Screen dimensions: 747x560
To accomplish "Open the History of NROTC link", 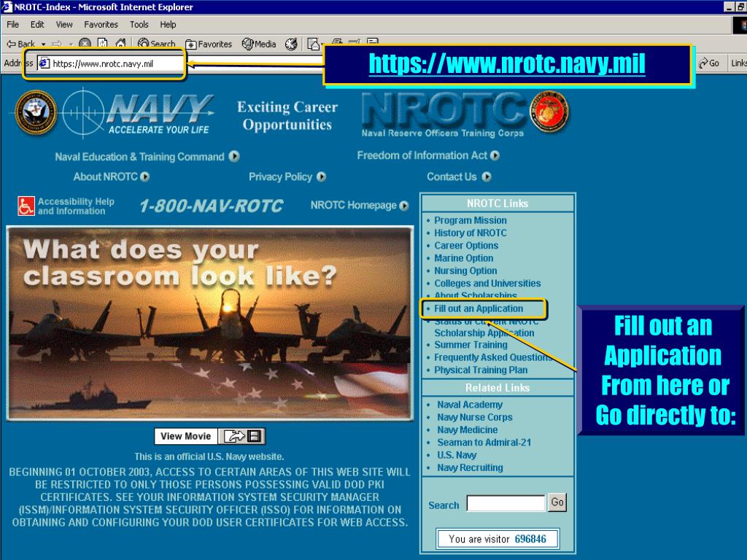I will point(471,233).
